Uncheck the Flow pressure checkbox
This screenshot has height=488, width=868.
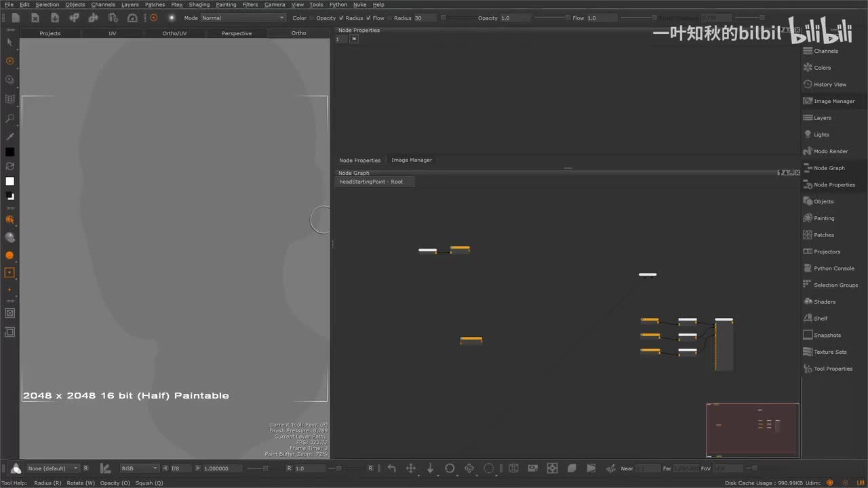coord(369,18)
